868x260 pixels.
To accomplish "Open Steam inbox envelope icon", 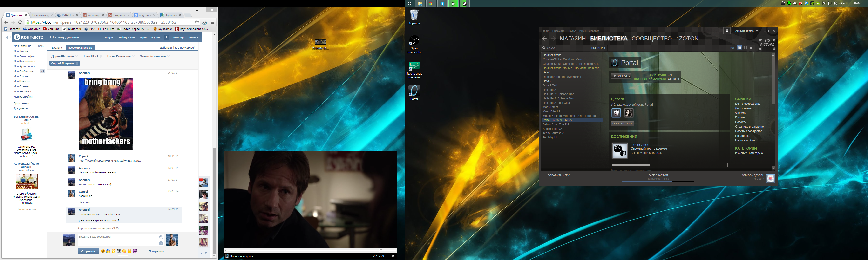I will click(x=727, y=31).
